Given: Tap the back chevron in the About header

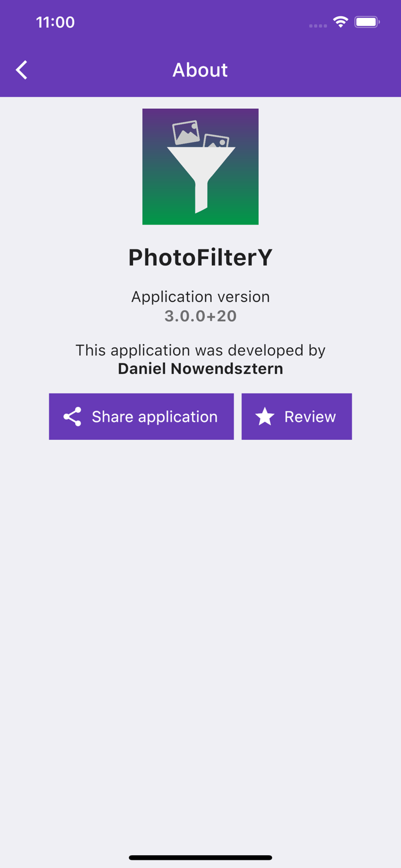Looking at the screenshot, I should 21,69.
